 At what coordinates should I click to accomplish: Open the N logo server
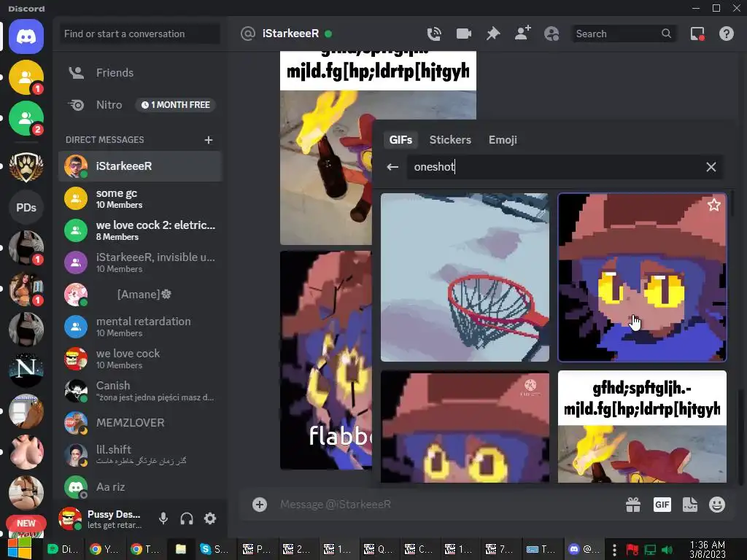point(26,370)
